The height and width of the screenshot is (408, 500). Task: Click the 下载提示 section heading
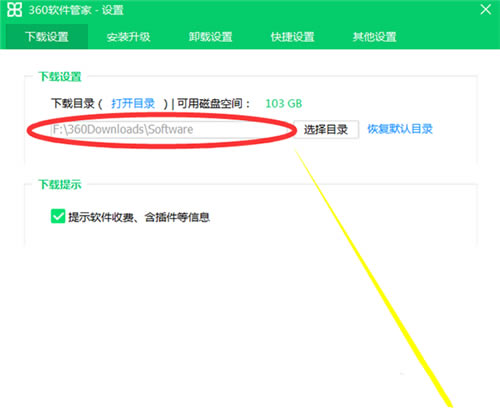[60, 184]
